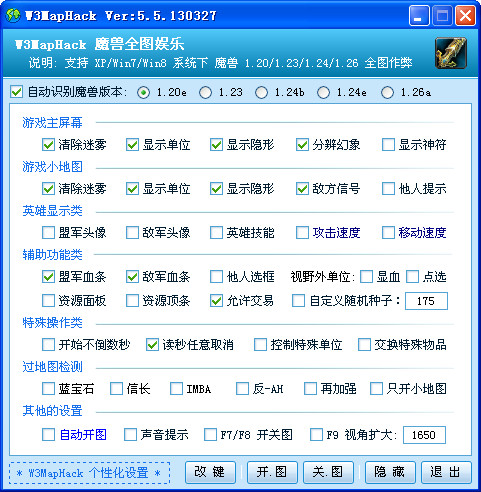Click the 开.图 button
The width and height of the screenshot is (481, 492).
point(272,472)
